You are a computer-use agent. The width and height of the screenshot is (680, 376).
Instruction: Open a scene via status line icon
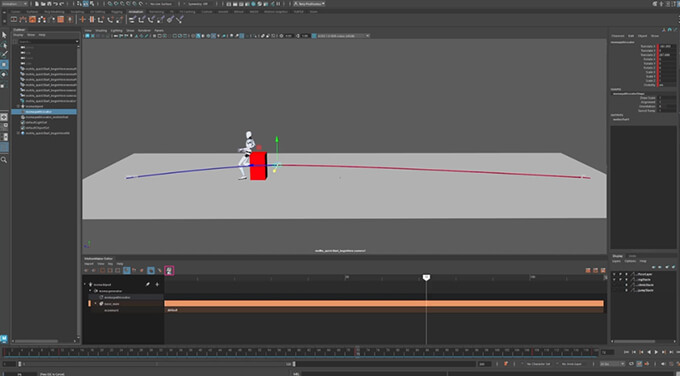pos(43,4)
